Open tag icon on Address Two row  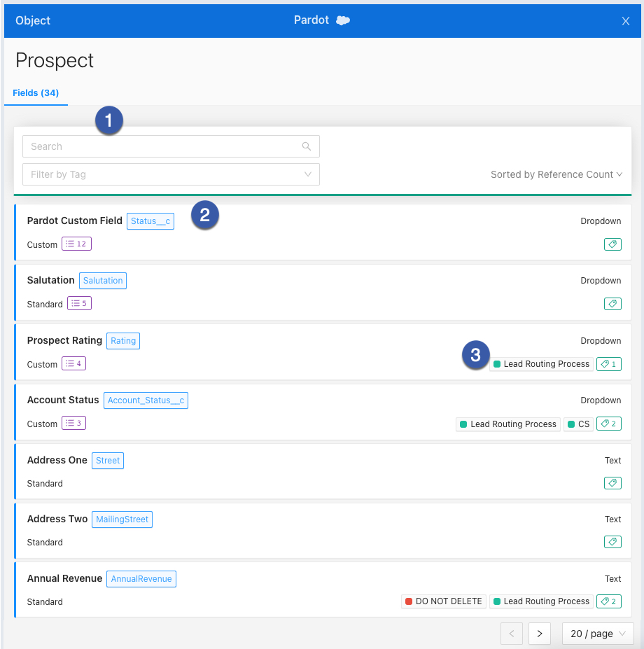[x=612, y=542]
